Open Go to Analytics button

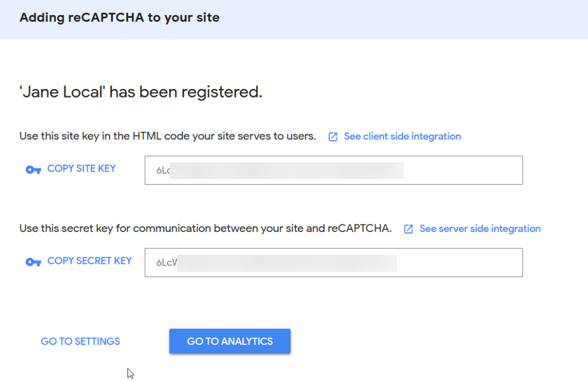coord(230,341)
